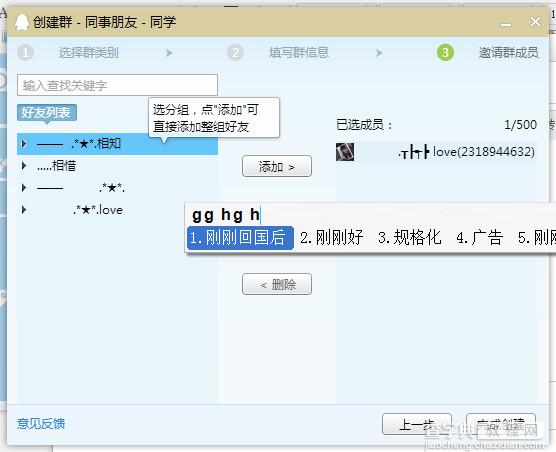This screenshot has height=452, width=556.
Task: Open the 意见反馈 feedback link
Action: [41, 424]
